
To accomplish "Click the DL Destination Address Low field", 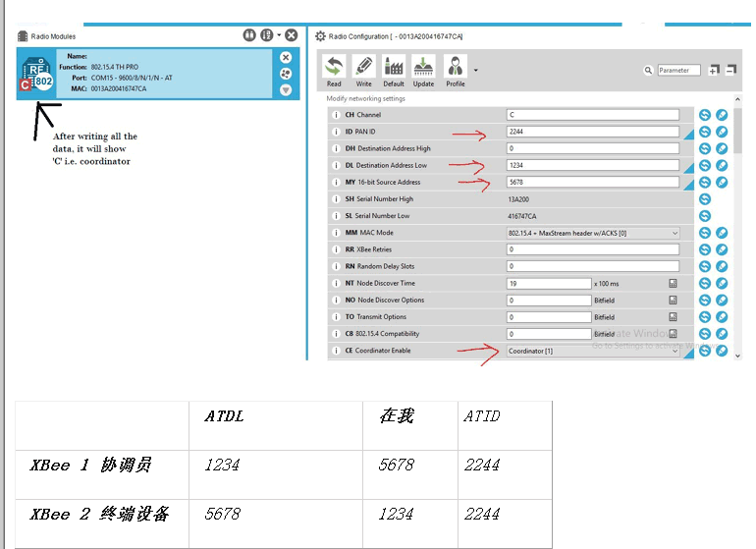I will (593, 165).
